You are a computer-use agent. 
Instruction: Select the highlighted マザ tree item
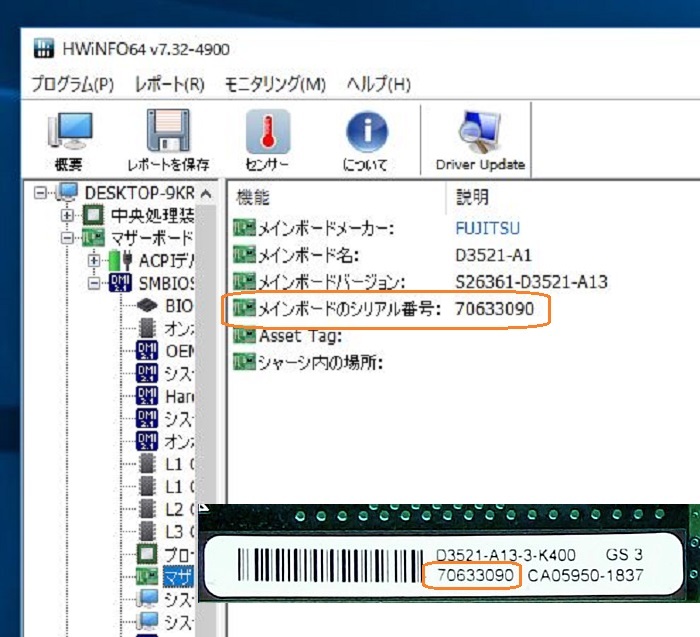coord(178,578)
